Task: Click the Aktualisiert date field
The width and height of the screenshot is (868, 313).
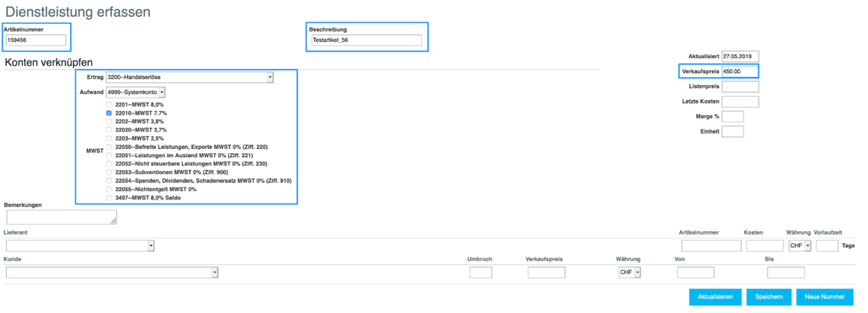Action: [x=740, y=56]
